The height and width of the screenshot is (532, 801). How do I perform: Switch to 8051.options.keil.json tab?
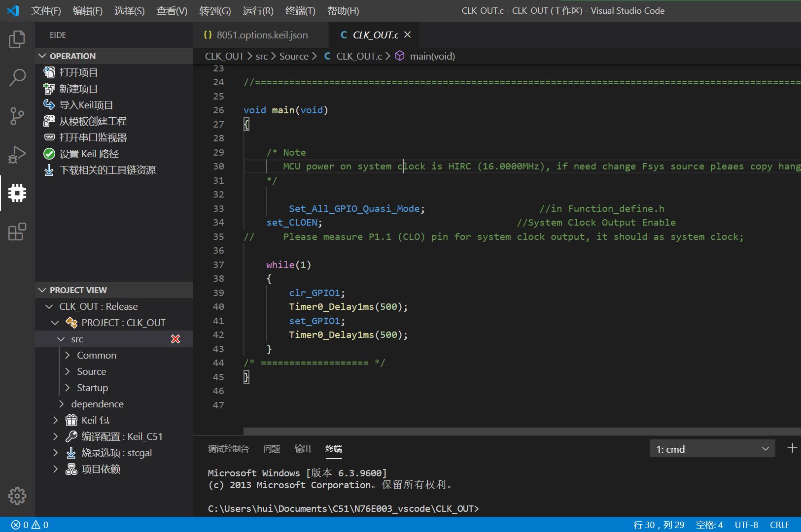(261, 35)
